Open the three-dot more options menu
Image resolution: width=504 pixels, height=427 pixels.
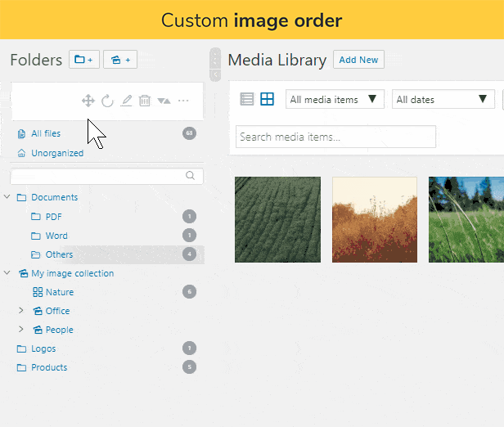[x=183, y=101]
